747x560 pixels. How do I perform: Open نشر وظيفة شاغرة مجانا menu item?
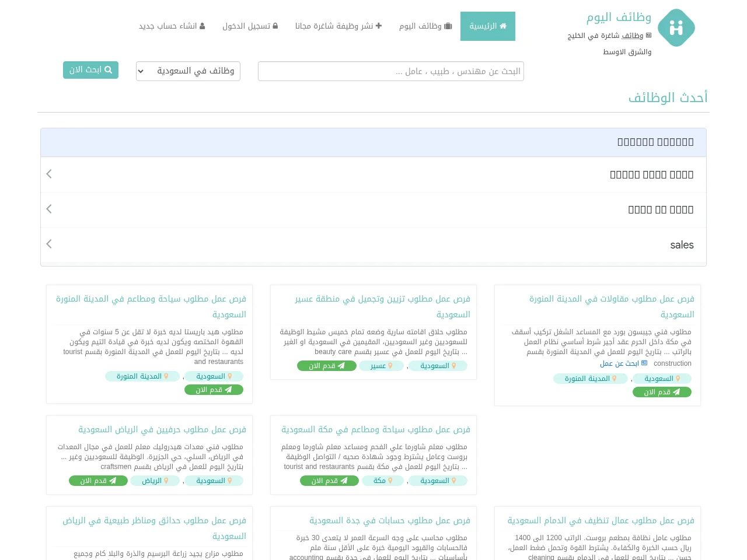coord(338,26)
